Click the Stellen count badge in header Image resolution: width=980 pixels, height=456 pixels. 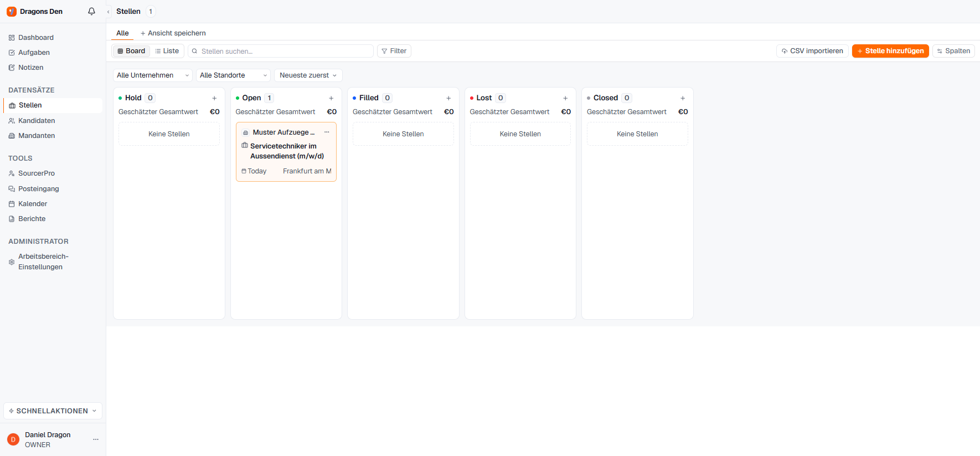tap(151, 12)
